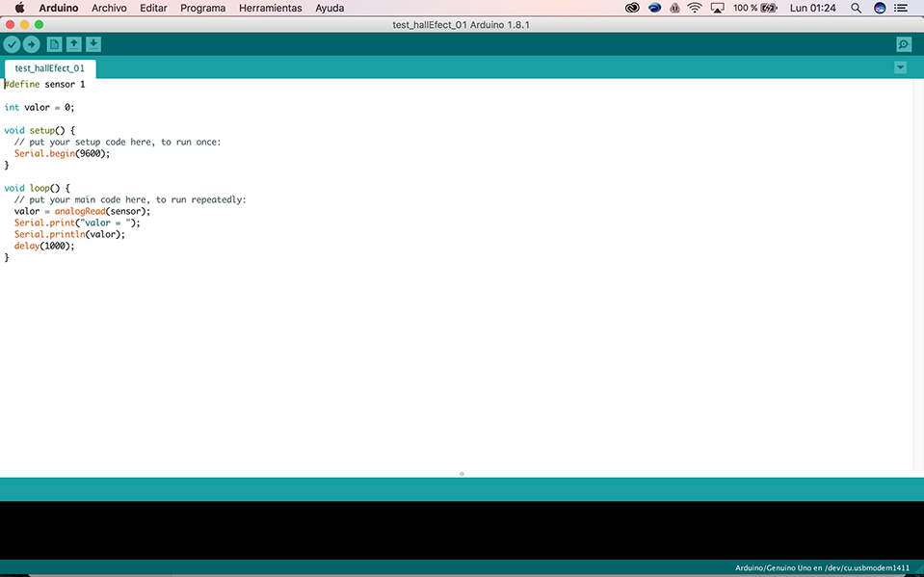Image resolution: width=924 pixels, height=577 pixels.
Task: Open the Editar menu
Action: point(153,8)
